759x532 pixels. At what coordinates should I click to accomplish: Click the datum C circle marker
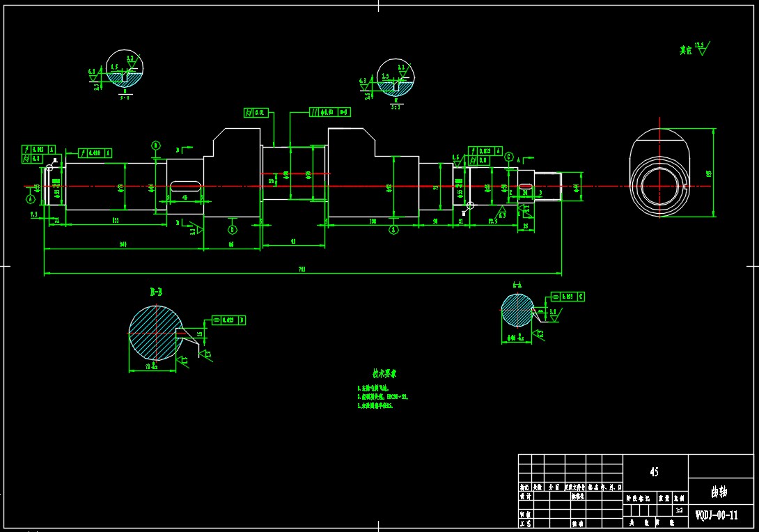(509, 157)
